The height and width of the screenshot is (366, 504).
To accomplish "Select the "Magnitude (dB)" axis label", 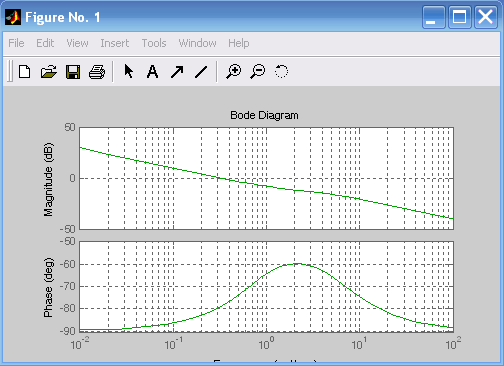I will click(x=48, y=180).
